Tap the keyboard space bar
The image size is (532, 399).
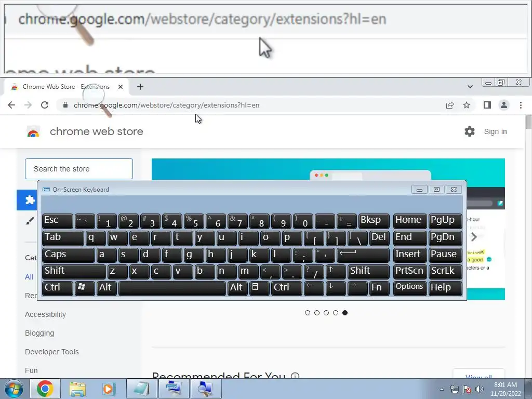172,288
